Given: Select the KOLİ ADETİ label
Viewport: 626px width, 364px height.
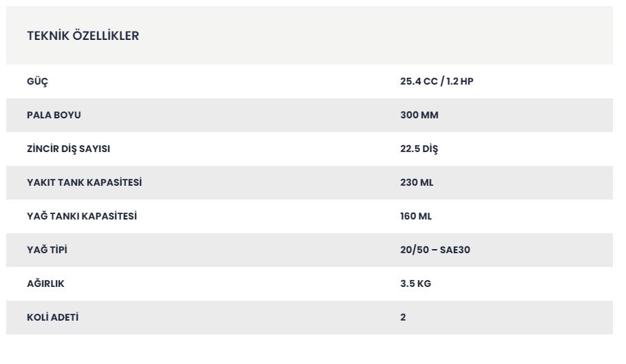Looking at the screenshot, I should click(53, 317).
